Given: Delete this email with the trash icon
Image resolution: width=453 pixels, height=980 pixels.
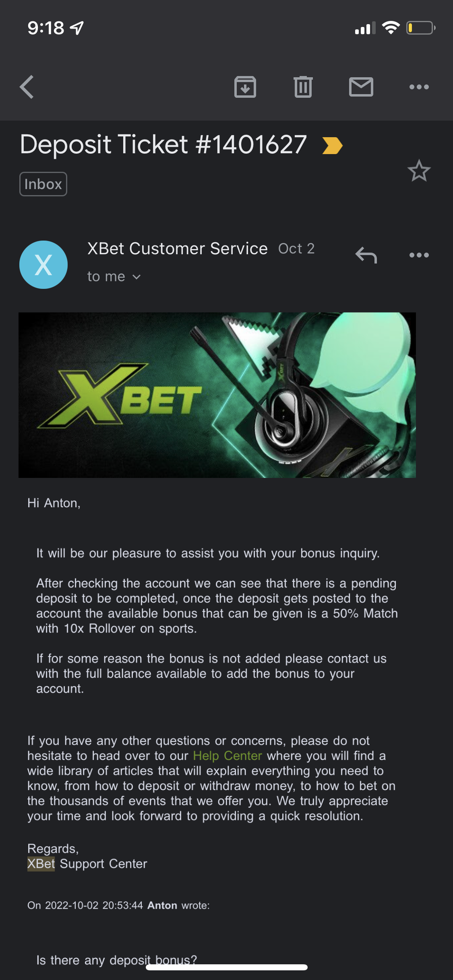Looking at the screenshot, I should click(x=303, y=87).
